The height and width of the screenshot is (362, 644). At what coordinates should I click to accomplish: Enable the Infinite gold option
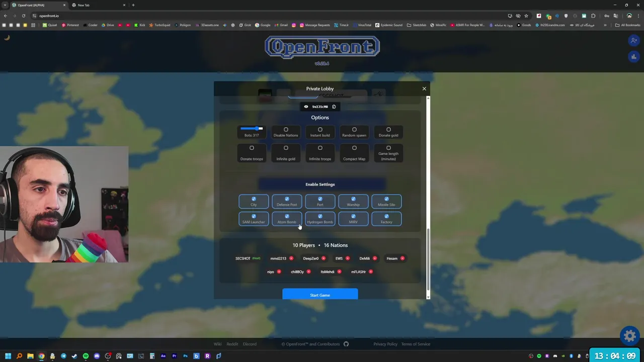286,153
